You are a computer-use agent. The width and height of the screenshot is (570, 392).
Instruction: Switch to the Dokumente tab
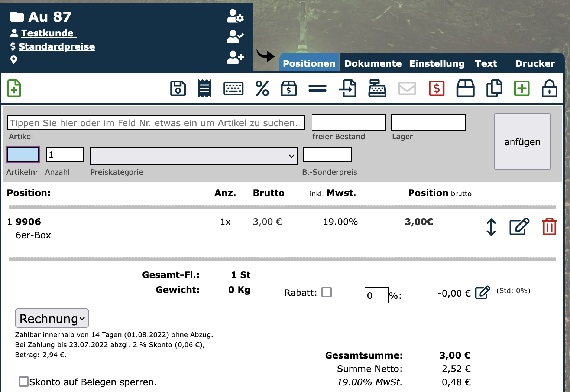[x=373, y=63]
